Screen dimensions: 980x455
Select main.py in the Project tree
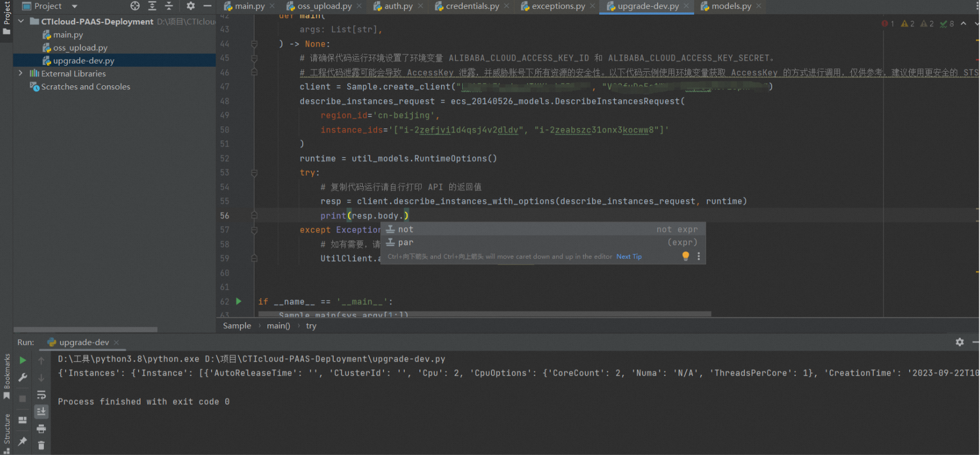68,35
